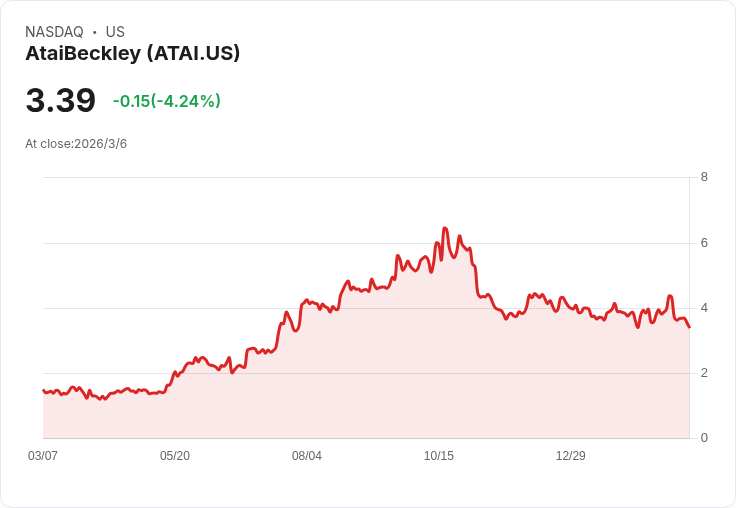Click the -0.15(-4.24%) price change

click(x=166, y=101)
